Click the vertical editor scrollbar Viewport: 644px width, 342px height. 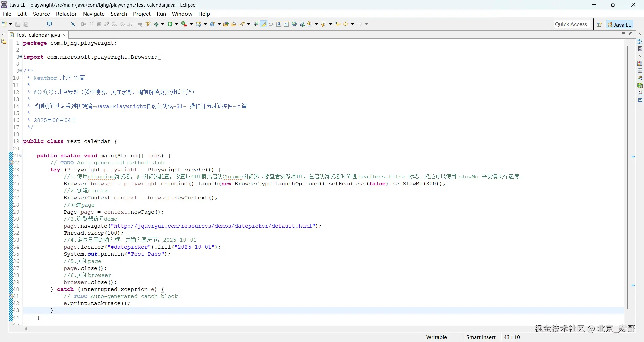pyautogui.click(x=627, y=178)
